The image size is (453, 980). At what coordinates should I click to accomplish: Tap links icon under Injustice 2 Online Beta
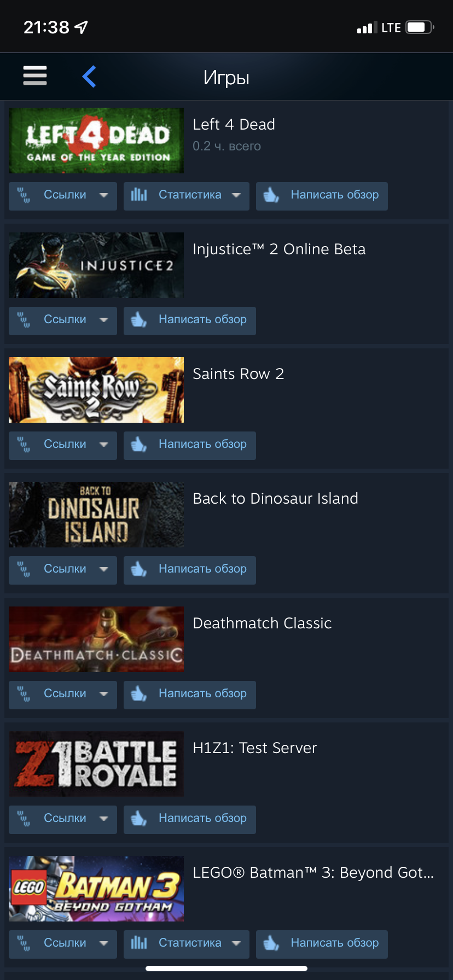pos(24,319)
